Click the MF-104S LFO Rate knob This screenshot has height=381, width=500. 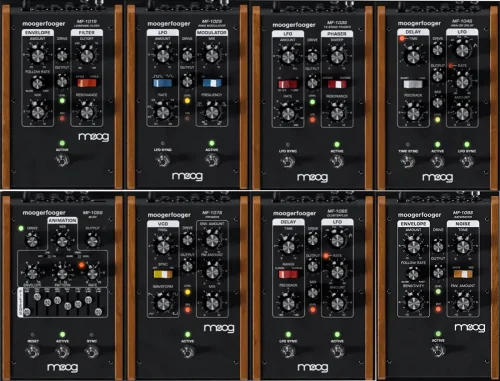[x=462, y=82]
